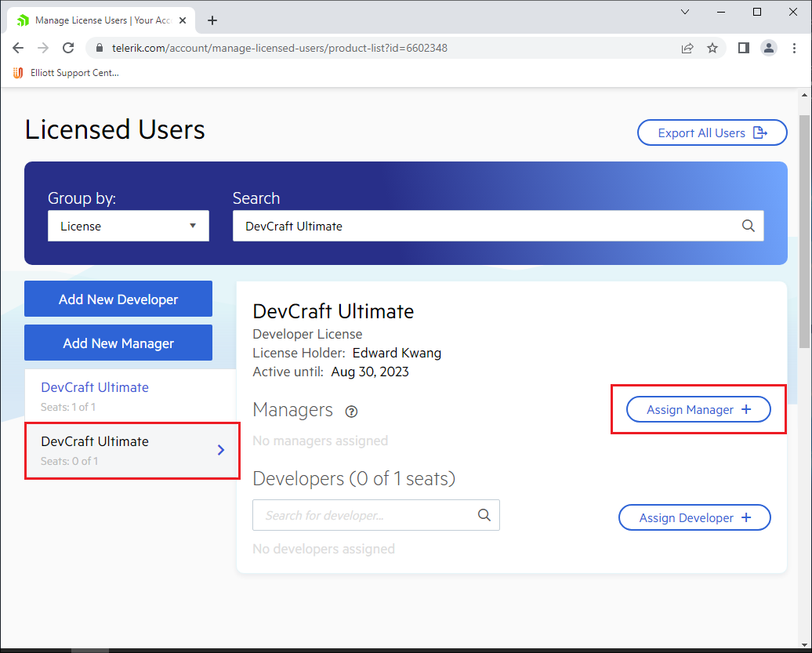Minimize the browser window
This screenshot has width=812, height=653.
721,12
